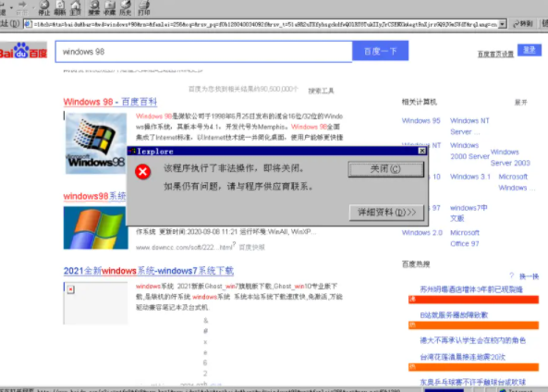This screenshot has width=548, height=392.
Task: Click the blue 登录 login button
Action: pos(530,50)
